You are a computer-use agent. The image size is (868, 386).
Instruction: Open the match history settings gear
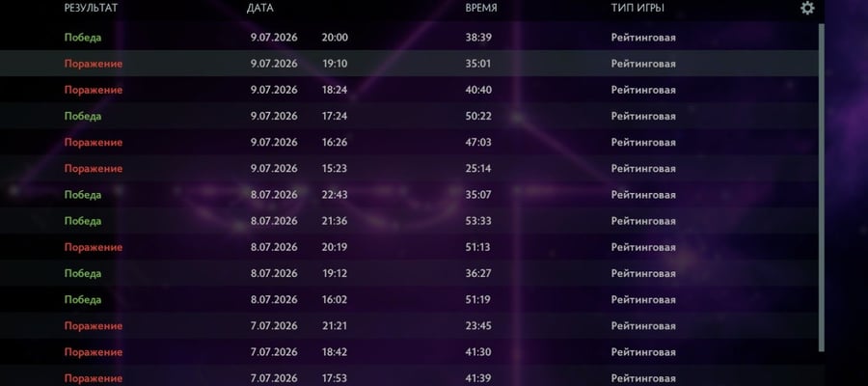click(x=807, y=8)
